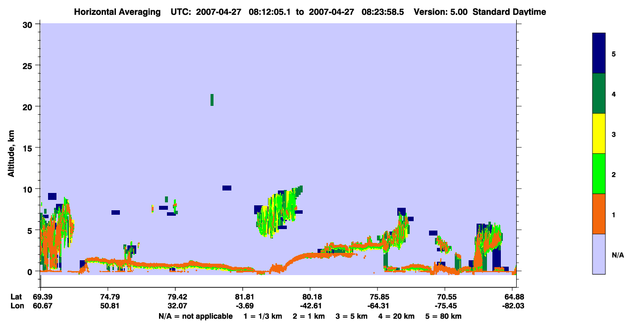This screenshot has height=330, width=644.
Task: Click the end time '08:23:58.5' in the title
Action: point(383,12)
